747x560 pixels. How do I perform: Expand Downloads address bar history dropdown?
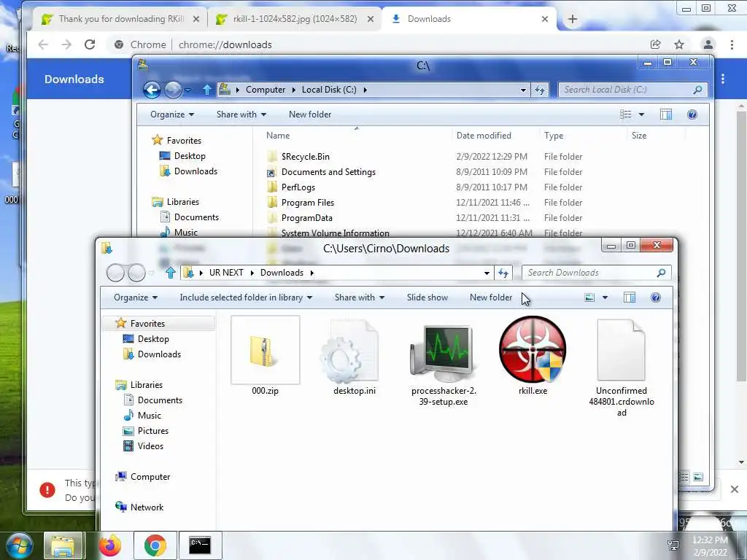(x=487, y=273)
